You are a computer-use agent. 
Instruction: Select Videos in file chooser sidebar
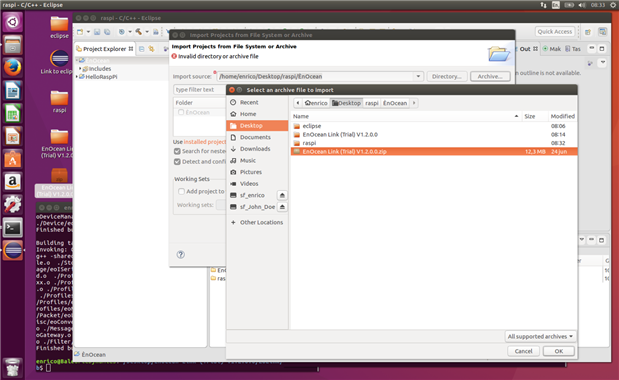coord(257,184)
